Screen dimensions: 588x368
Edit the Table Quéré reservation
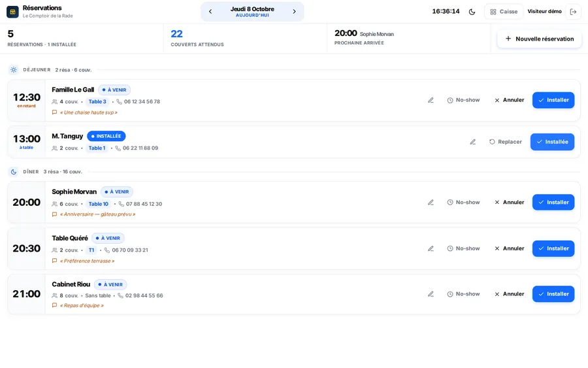431,248
